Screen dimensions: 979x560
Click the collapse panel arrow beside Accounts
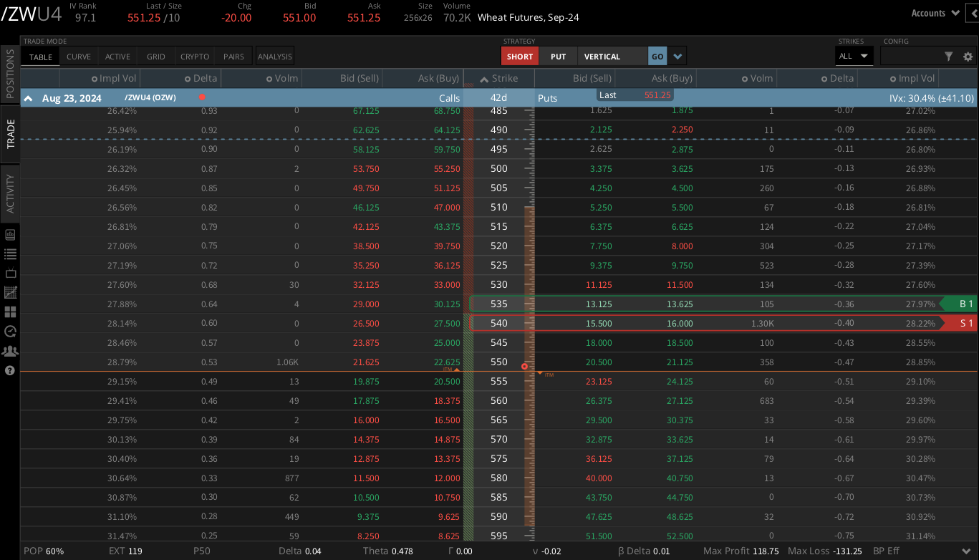click(x=972, y=13)
